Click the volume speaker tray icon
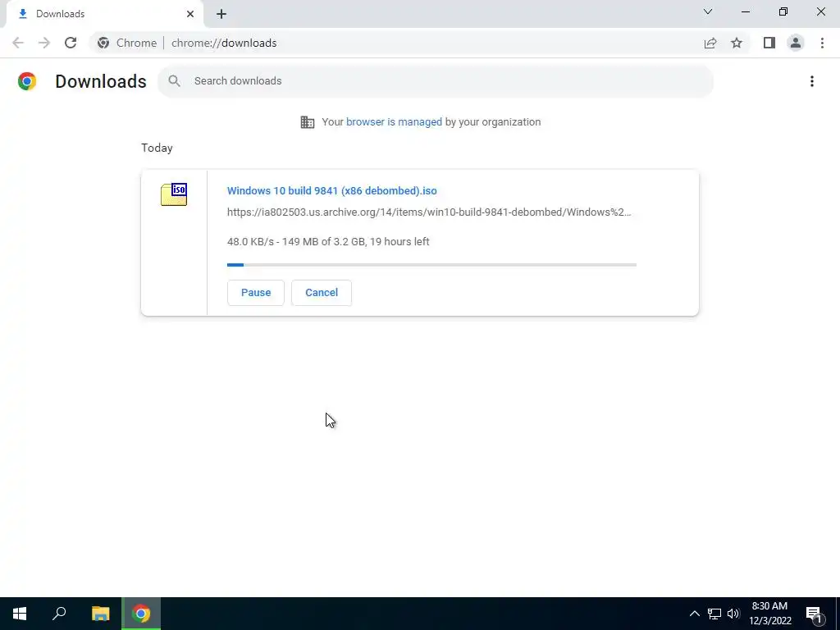The image size is (840, 630). [x=733, y=614]
